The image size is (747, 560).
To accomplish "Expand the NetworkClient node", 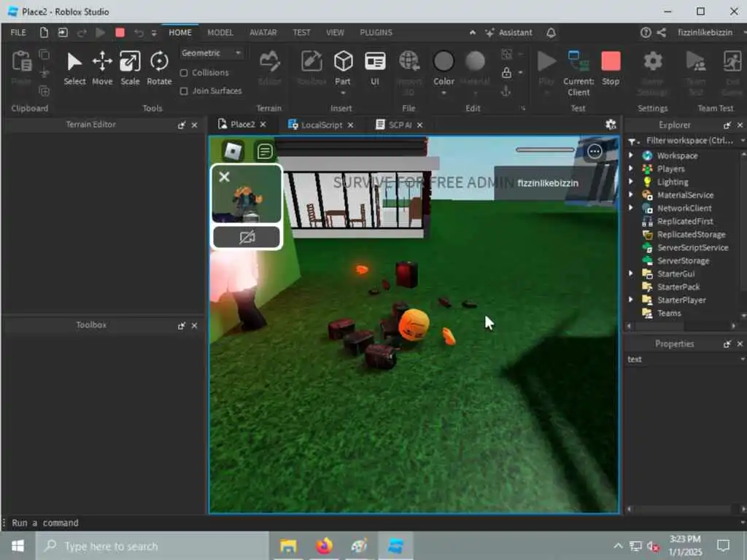I will point(631,208).
